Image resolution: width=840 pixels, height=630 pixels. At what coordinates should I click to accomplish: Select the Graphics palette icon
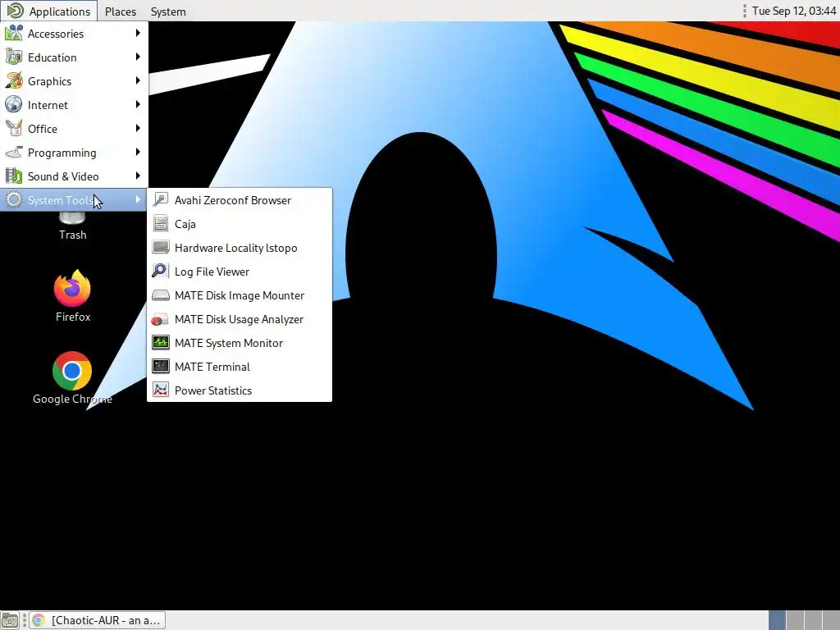pos(14,81)
